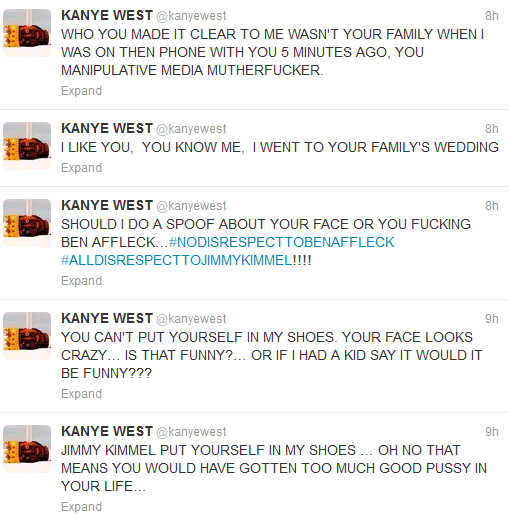
Task: Open avatar on the 'SPOOF ABOUT YOUR FACE' tweet
Action: [27, 223]
